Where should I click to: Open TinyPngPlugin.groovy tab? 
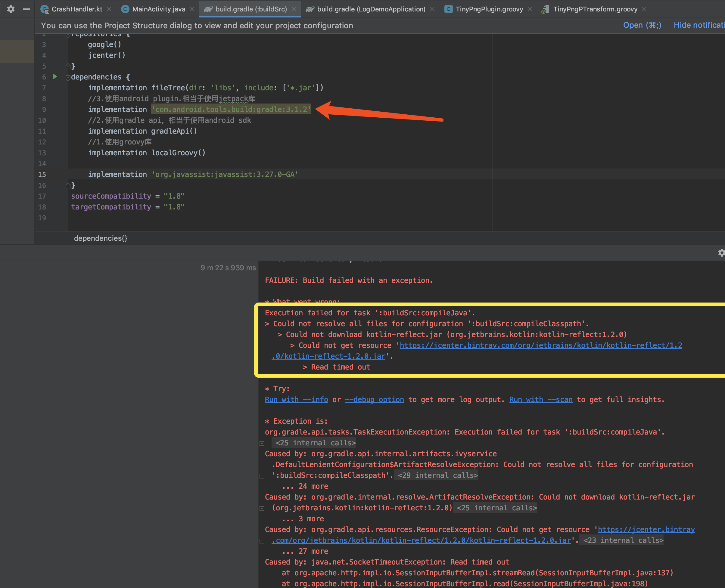489,9
